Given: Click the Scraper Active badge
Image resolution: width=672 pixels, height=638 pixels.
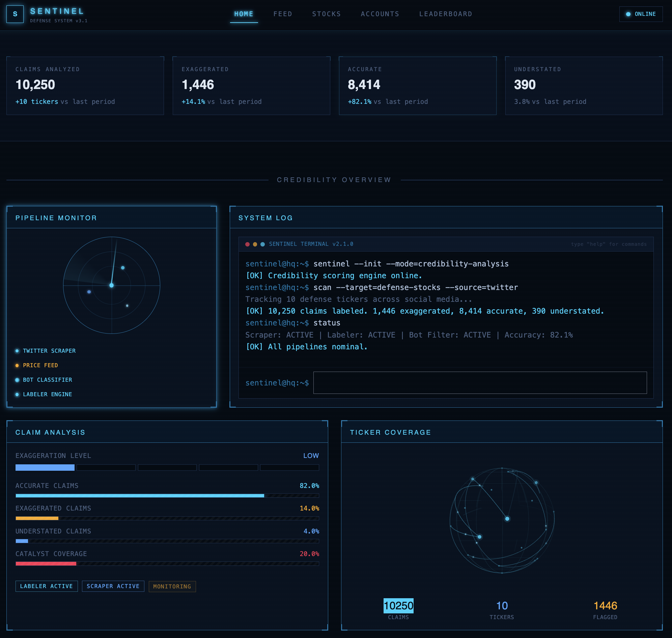Looking at the screenshot, I should click(113, 586).
